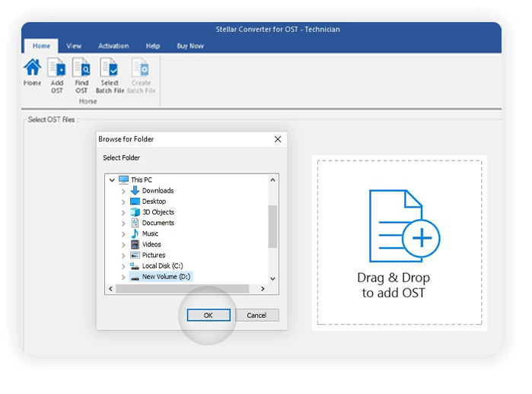Click the Add OST toolbar icon
This screenshot has width=532, height=394.
tap(56, 67)
